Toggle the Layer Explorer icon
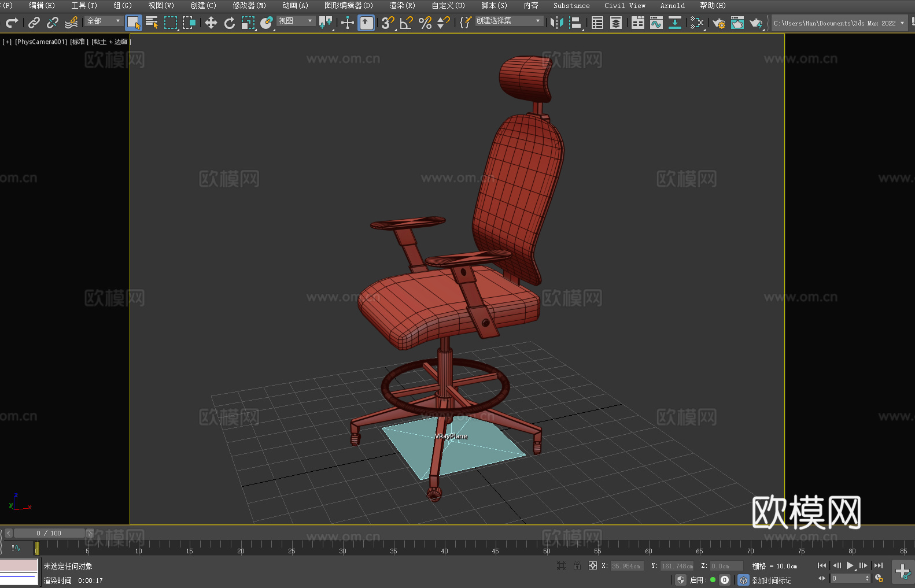 616,23
